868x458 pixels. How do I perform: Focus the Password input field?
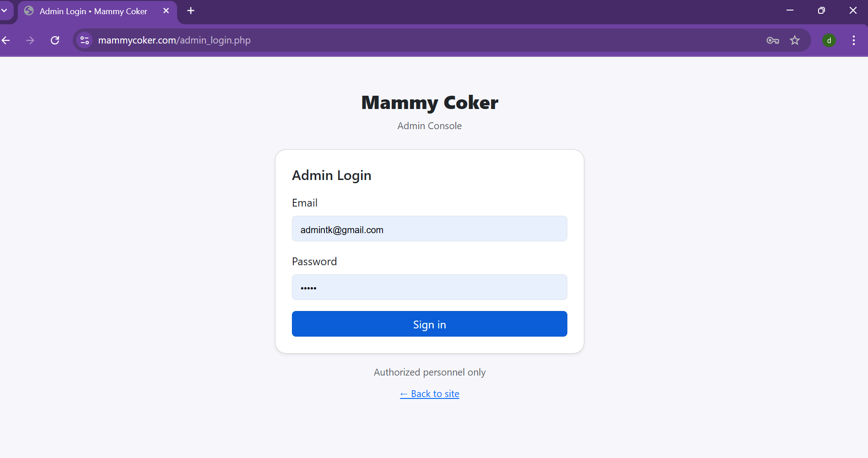[429, 287]
